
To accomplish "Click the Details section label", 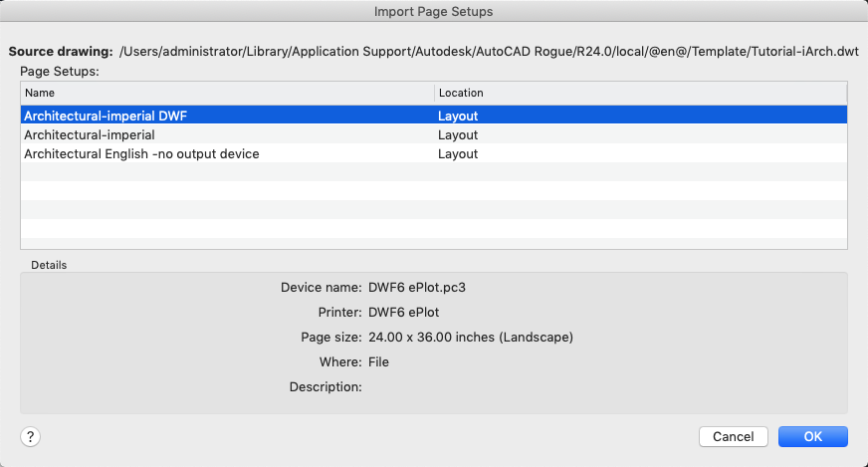I will (49, 265).
